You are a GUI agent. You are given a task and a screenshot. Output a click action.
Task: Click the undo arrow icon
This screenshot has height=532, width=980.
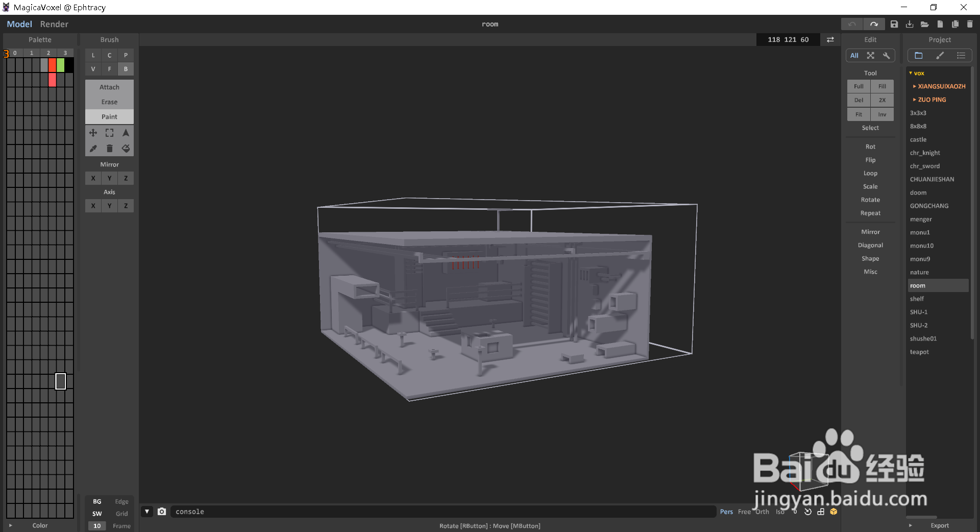(x=852, y=24)
